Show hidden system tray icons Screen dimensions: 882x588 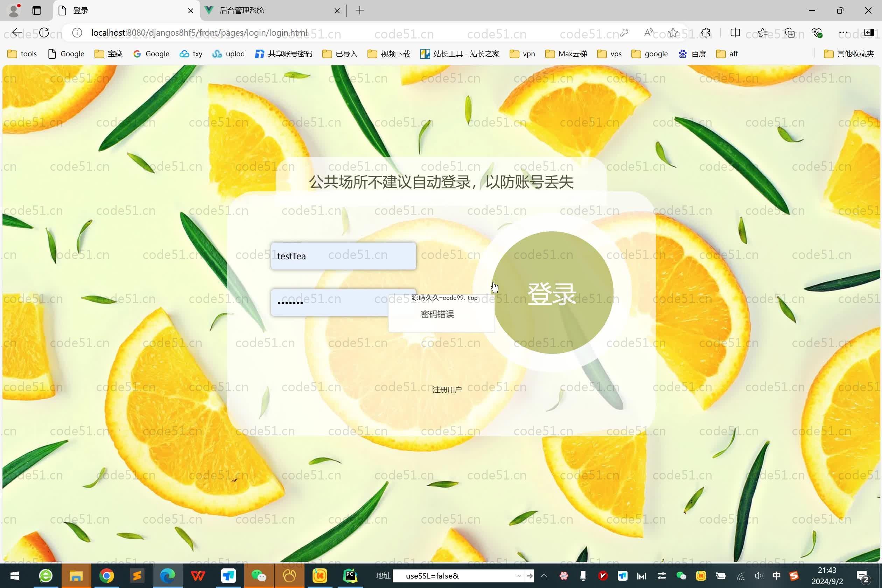(x=544, y=576)
